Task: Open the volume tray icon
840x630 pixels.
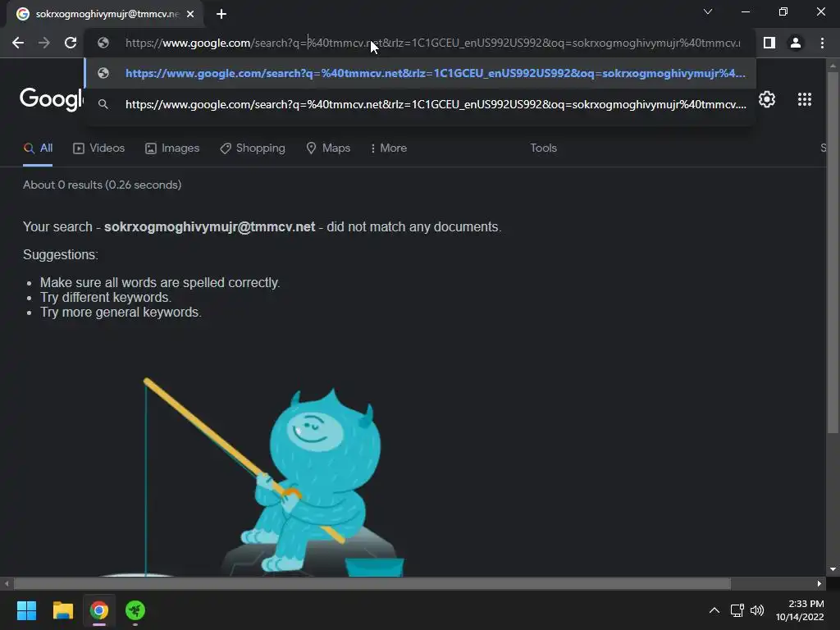Action: point(757,610)
